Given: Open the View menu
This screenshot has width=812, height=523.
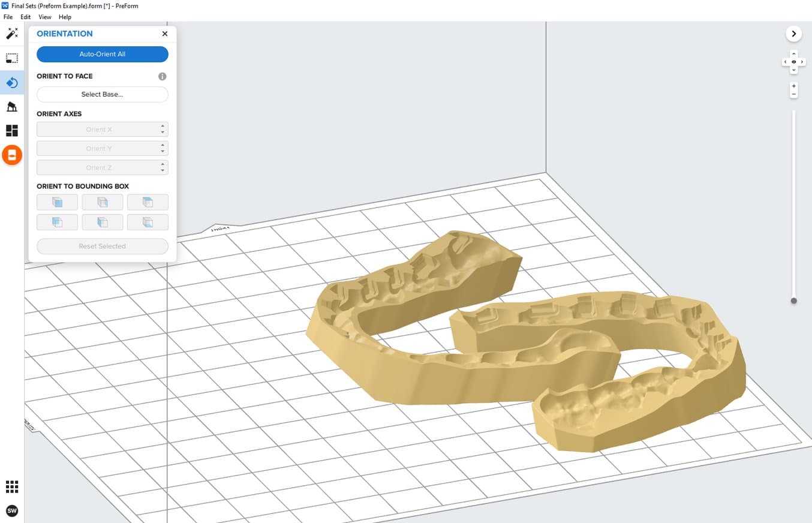Looking at the screenshot, I should click(x=45, y=17).
